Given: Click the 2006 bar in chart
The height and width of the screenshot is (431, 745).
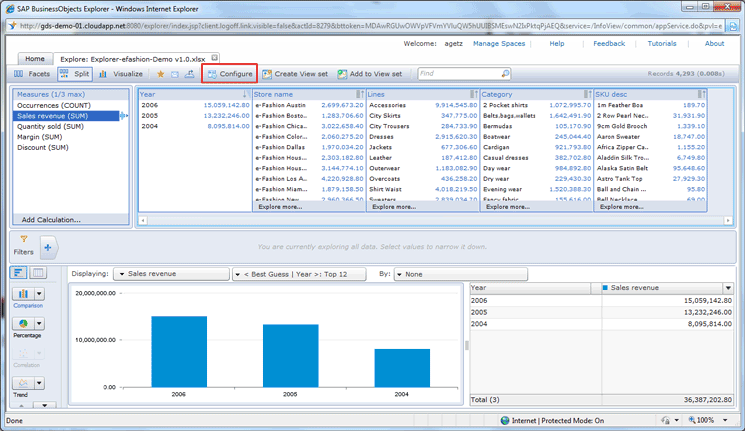Looking at the screenshot, I should (179, 352).
